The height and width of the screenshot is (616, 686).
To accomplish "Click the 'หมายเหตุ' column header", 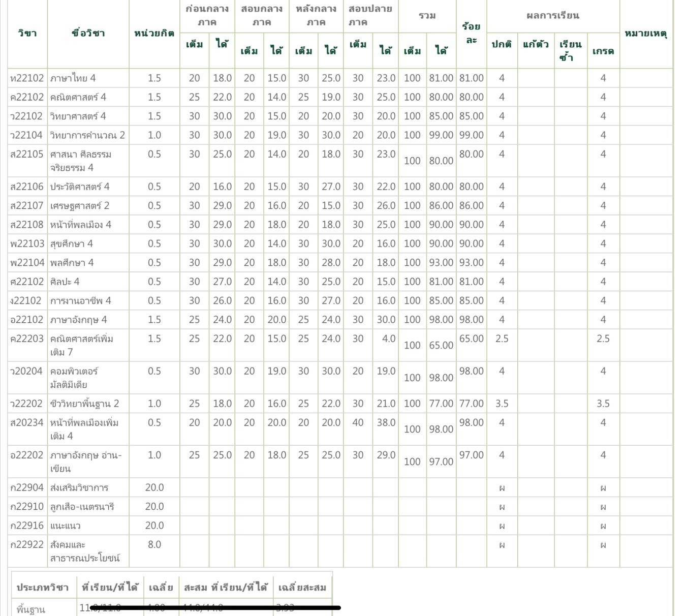I will tap(646, 34).
